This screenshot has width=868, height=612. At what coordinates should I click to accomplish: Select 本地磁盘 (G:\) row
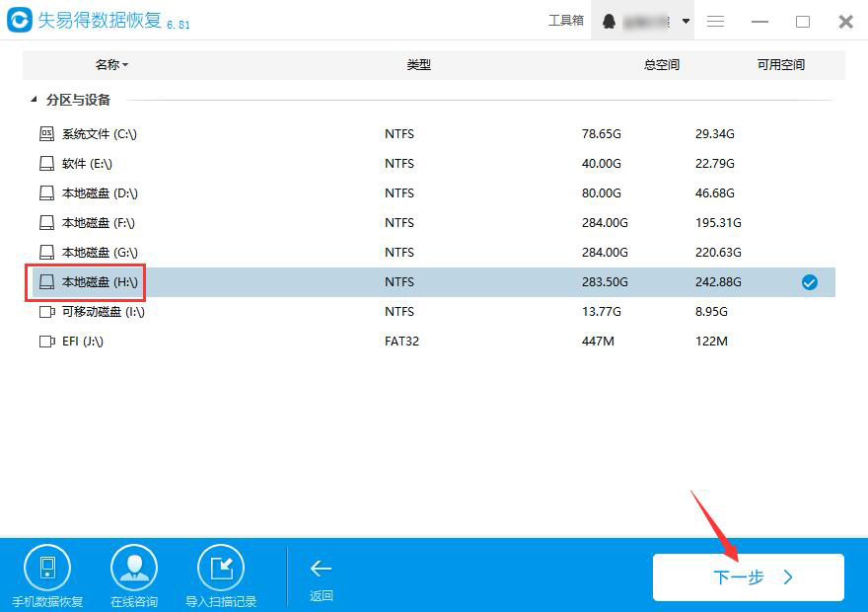[x=434, y=253]
